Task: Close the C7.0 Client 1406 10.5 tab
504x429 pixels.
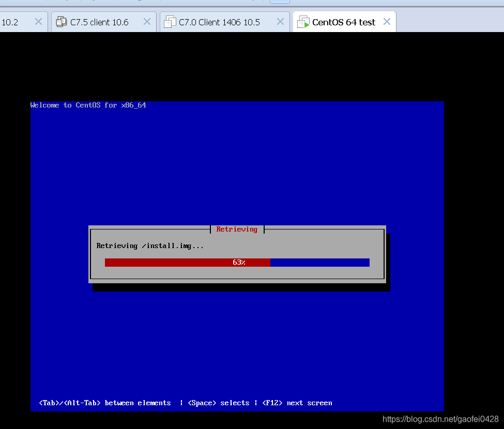Action: point(280,22)
